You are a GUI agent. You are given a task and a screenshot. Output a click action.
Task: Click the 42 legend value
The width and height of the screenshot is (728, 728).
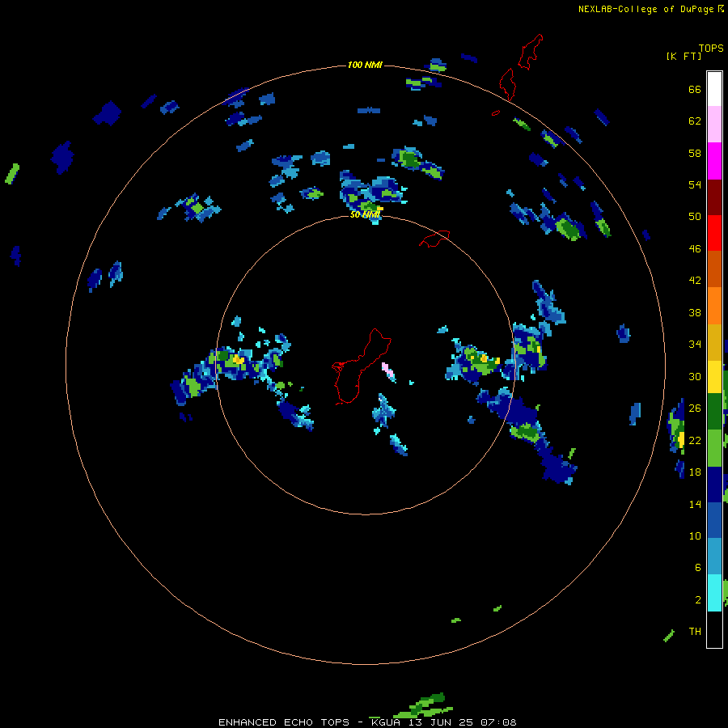(x=695, y=281)
